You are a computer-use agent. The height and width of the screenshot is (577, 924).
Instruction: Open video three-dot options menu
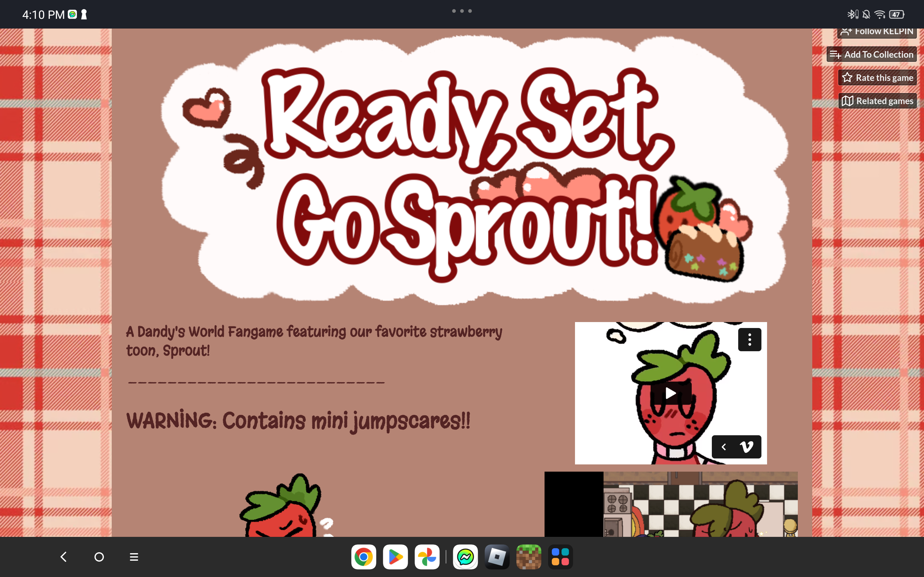pyautogui.click(x=749, y=339)
